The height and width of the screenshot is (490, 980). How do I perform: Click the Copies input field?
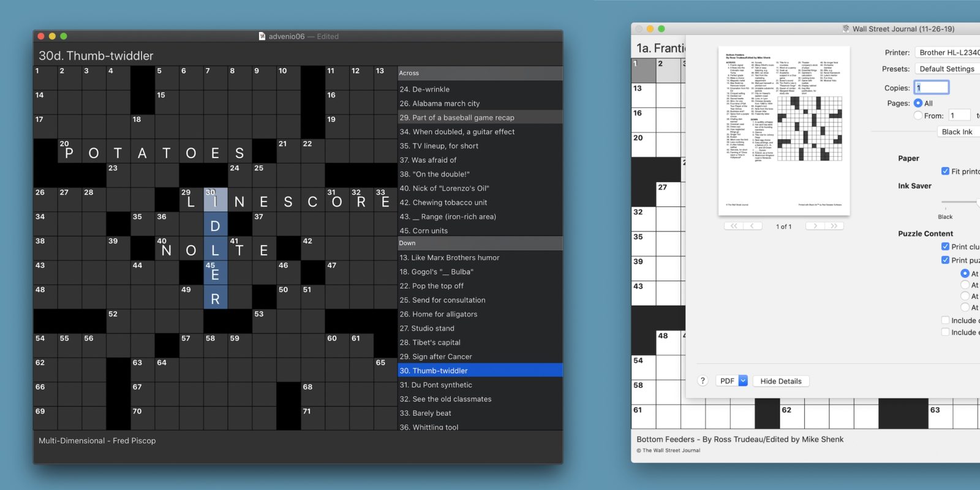[932, 88]
